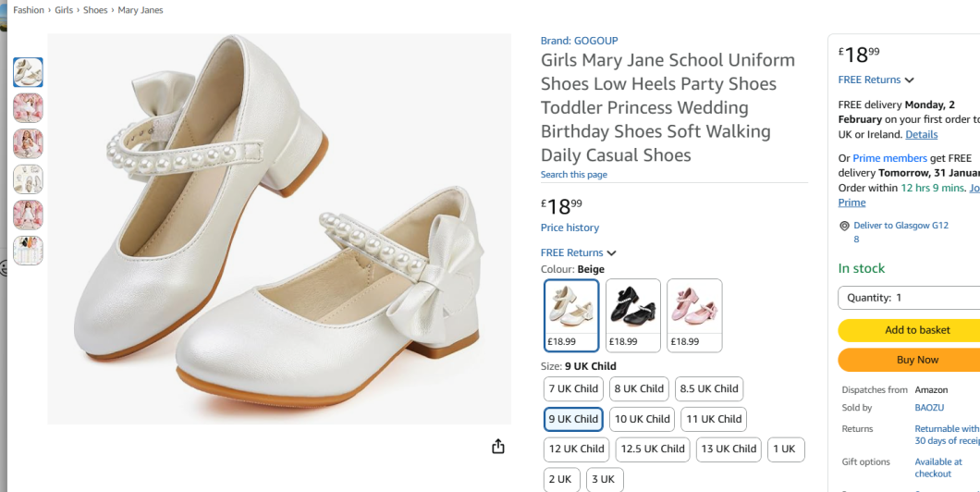The height and width of the screenshot is (492, 980).
Task: Go to Girls breadcrumb category
Action: (64, 10)
